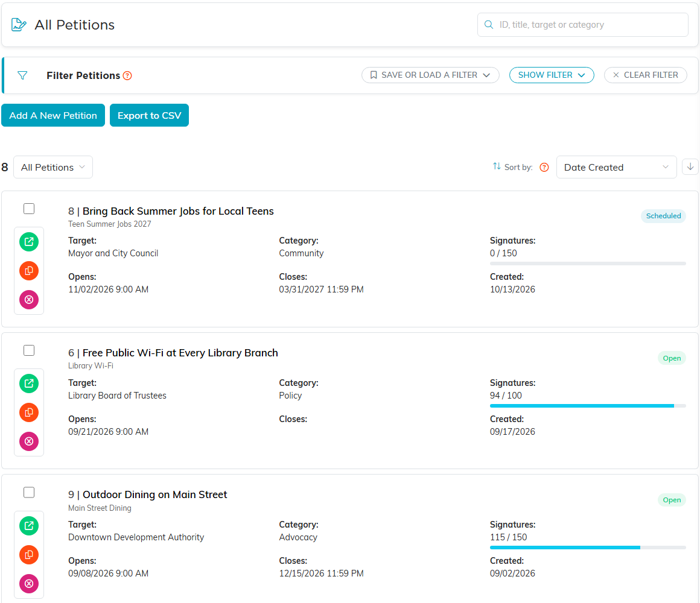The width and height of the screenshot is (700, 603).
Task: Click the All Petitions page icon
Action: pos(19,25)
